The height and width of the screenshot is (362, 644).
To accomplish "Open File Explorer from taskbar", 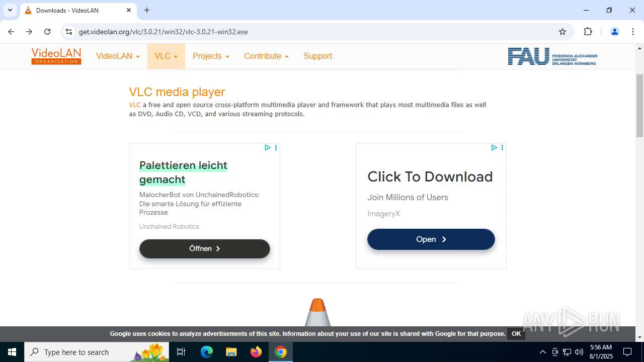I will coord(231,352).
